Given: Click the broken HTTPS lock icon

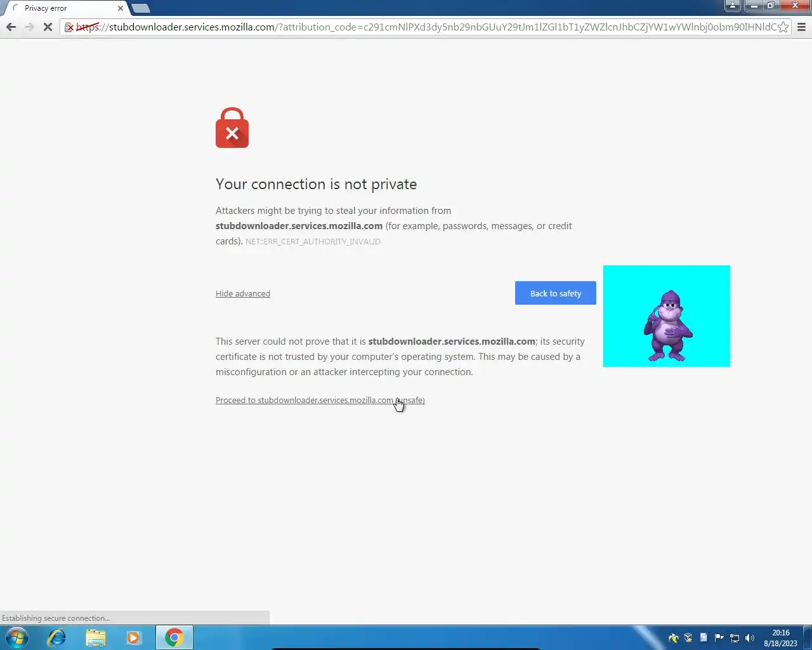Looking at the screenshot, I should 70,27.
